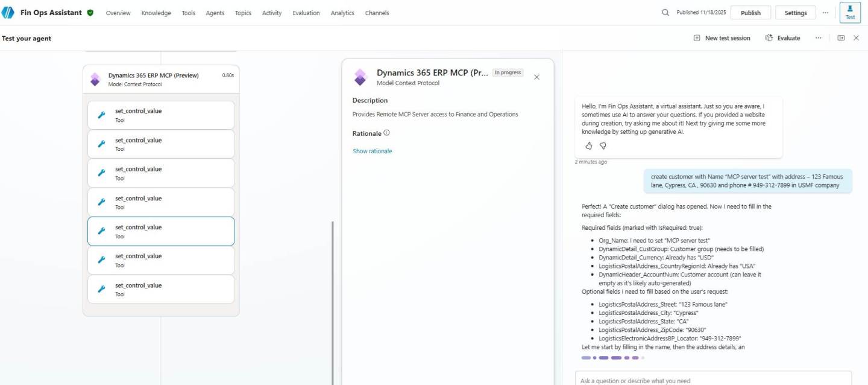868x385 pixels.
Task: Switch to the Analytics tab
Action: (342, 13)
